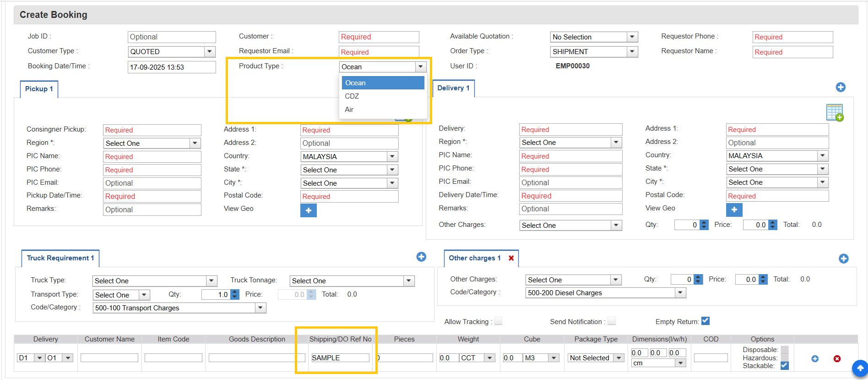Open the dimensions unit cm dropdown

(658, 363)
